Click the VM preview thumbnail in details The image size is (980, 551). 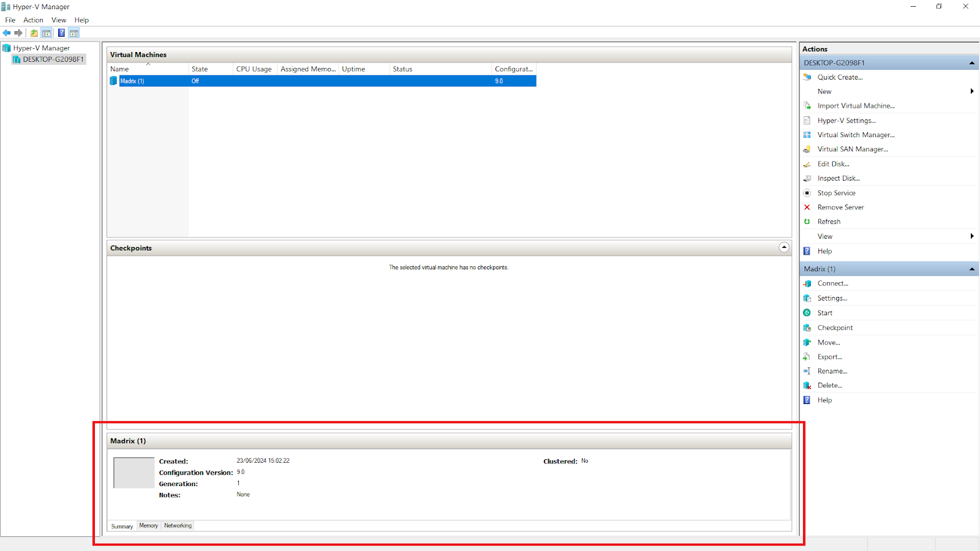pos(134,473)
